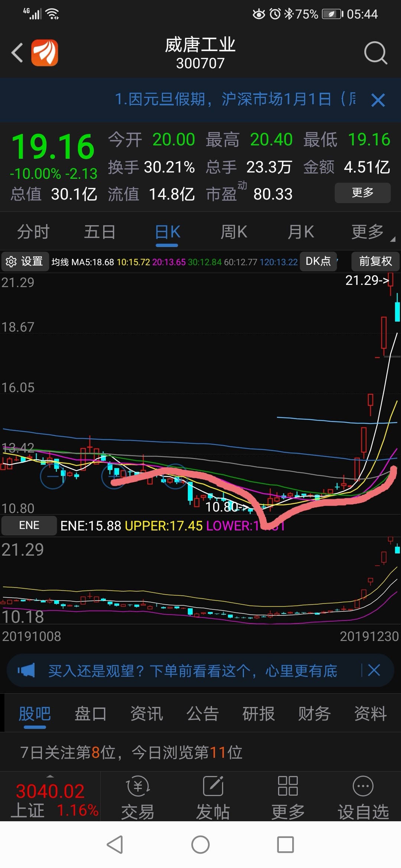
Task: Tap 设自选 to add to watchlist
Action: (363, 798)
